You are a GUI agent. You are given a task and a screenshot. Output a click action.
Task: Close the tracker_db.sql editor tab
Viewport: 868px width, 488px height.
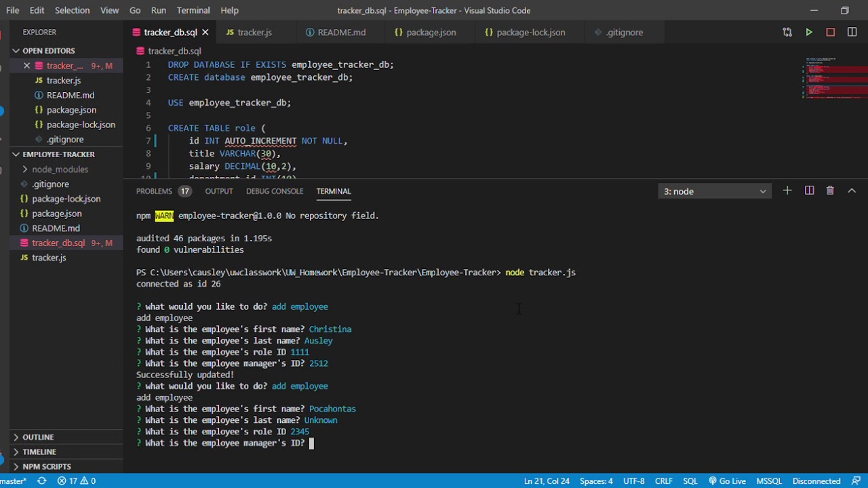205,32
